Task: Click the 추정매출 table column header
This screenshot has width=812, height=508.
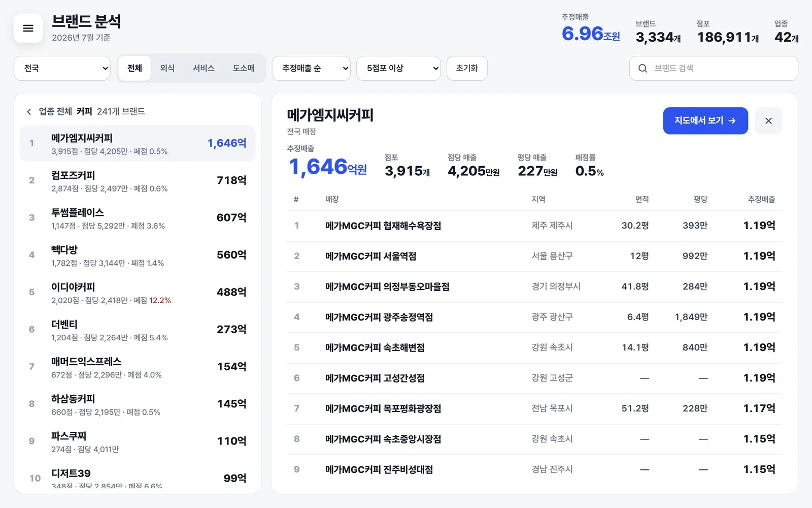Action: tap(761, 199)
